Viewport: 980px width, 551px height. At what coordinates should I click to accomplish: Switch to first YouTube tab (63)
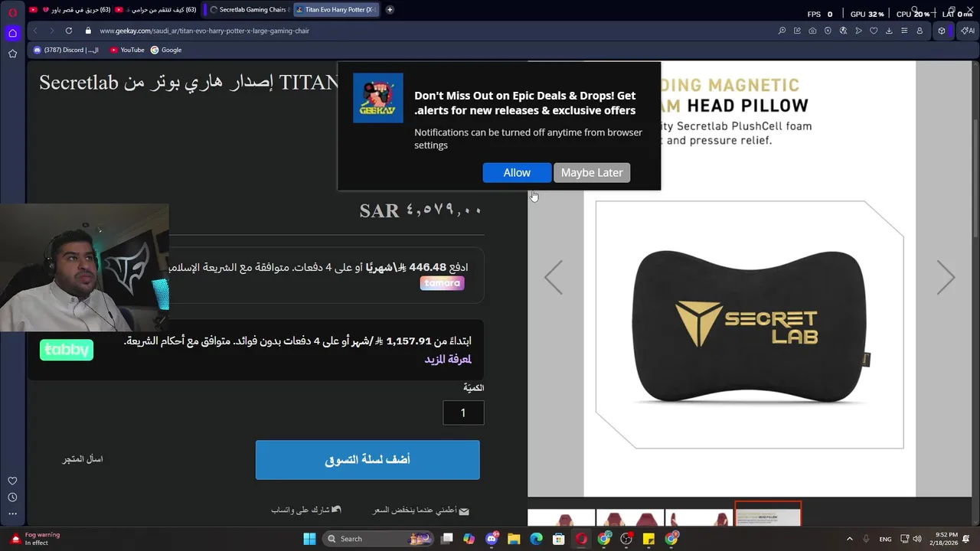click(x=70, y=10)
